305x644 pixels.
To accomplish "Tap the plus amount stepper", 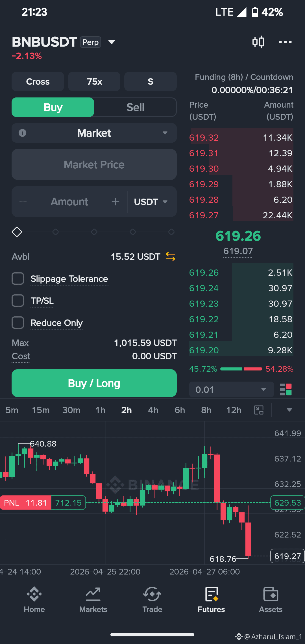I will (115, 202).
